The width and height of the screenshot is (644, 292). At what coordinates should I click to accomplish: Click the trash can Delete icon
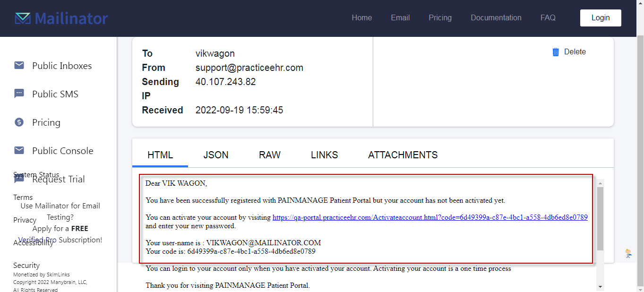556,52
